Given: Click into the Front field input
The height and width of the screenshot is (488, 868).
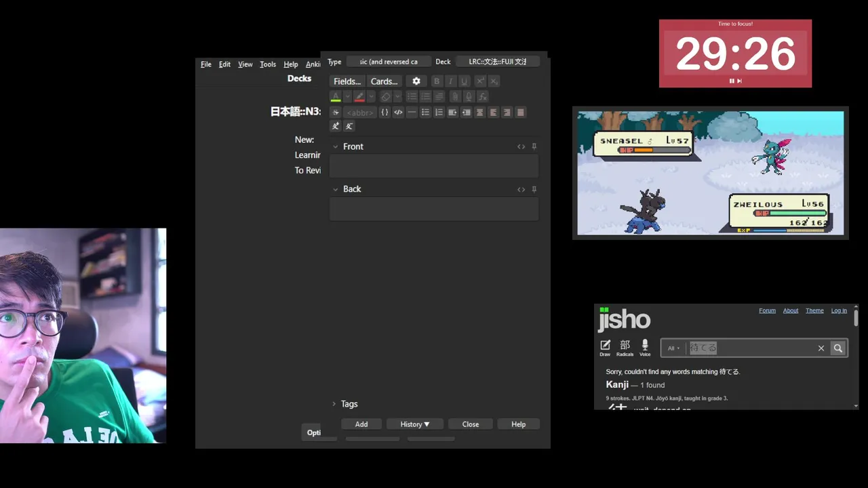Looking at the screenshot, I should pos(434,167).
